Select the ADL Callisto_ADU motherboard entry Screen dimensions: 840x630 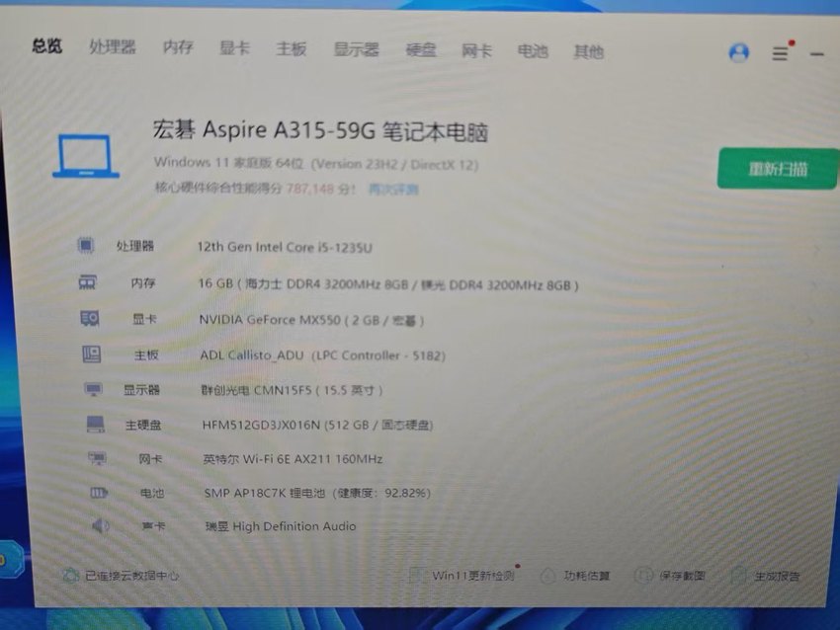[322, 355]
